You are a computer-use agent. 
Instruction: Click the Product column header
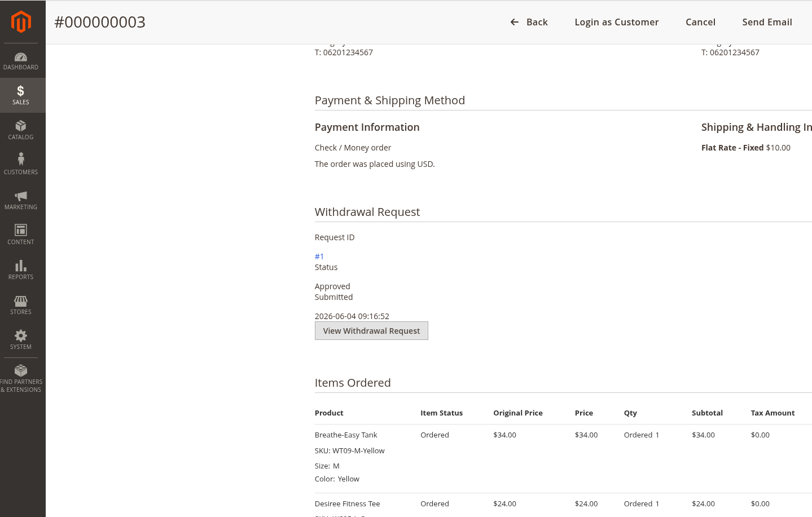[329, 413]
